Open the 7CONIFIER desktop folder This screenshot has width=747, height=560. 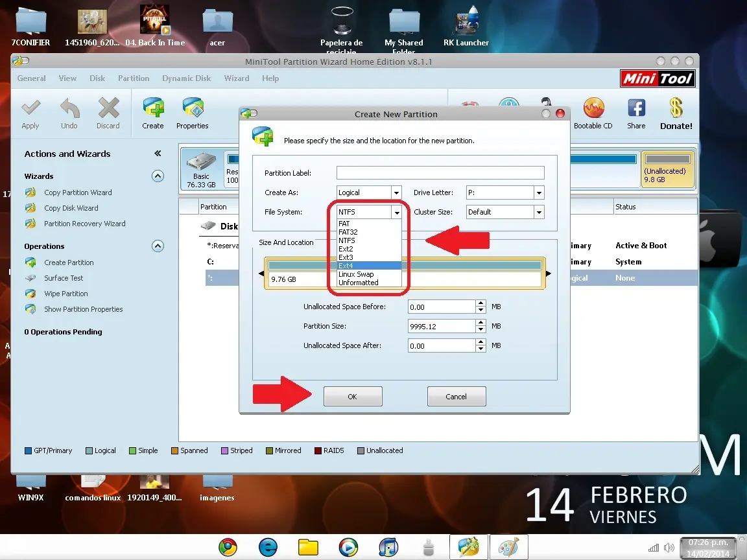tap(30, 26)
